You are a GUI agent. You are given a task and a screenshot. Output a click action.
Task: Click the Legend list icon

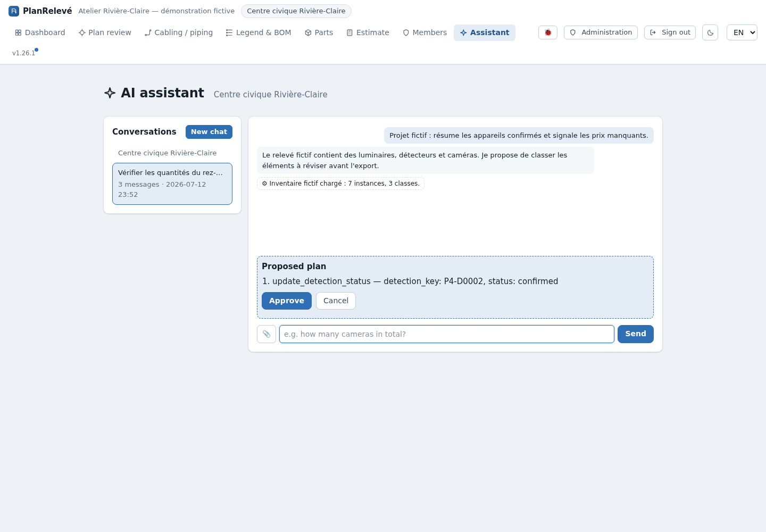click(229, 33)
